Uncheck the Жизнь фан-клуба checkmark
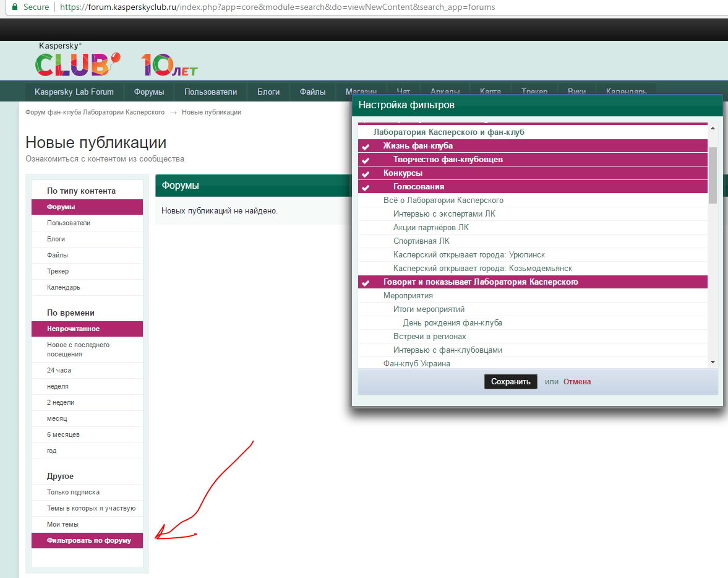 point(366,147)
